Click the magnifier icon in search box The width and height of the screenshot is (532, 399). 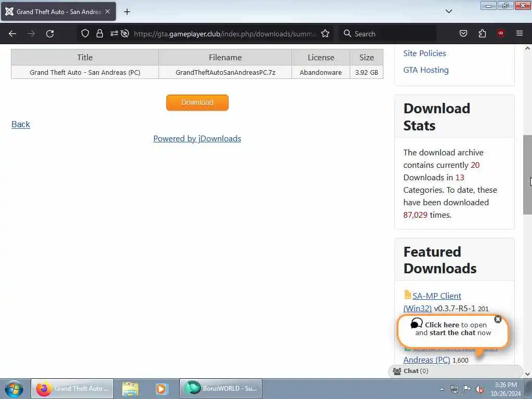(347, 33)
